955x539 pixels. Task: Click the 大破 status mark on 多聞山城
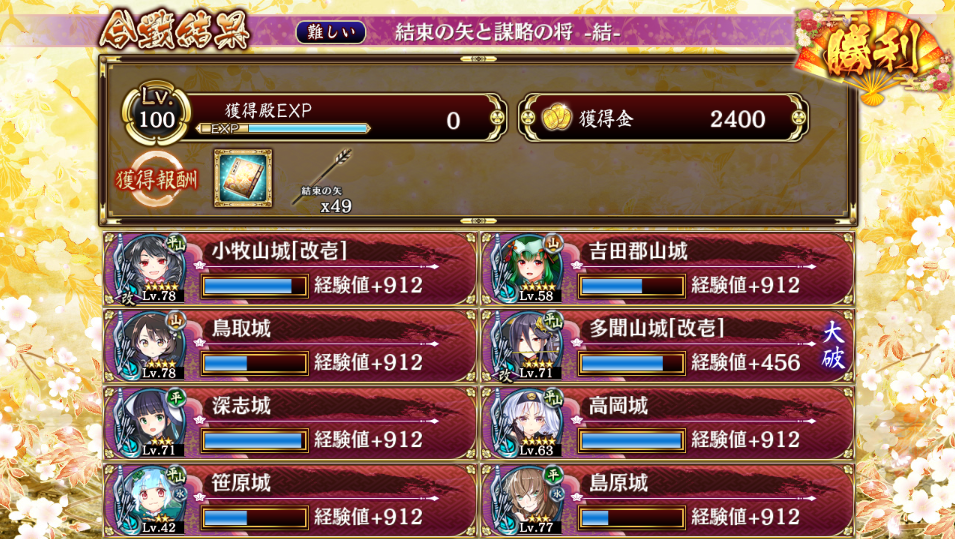[833, 345]
